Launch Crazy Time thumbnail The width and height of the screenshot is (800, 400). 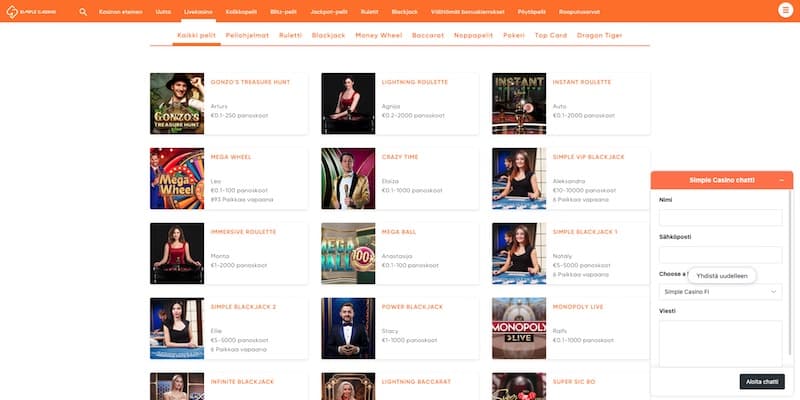[x=348, y=179]
